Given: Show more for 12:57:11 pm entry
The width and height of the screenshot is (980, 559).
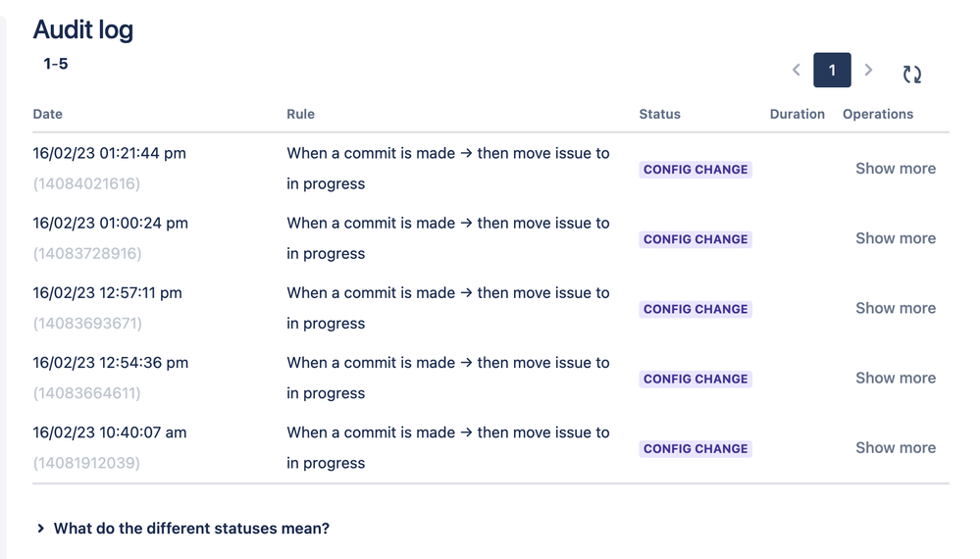Looking at the screenshot, I should coord(895,309).
